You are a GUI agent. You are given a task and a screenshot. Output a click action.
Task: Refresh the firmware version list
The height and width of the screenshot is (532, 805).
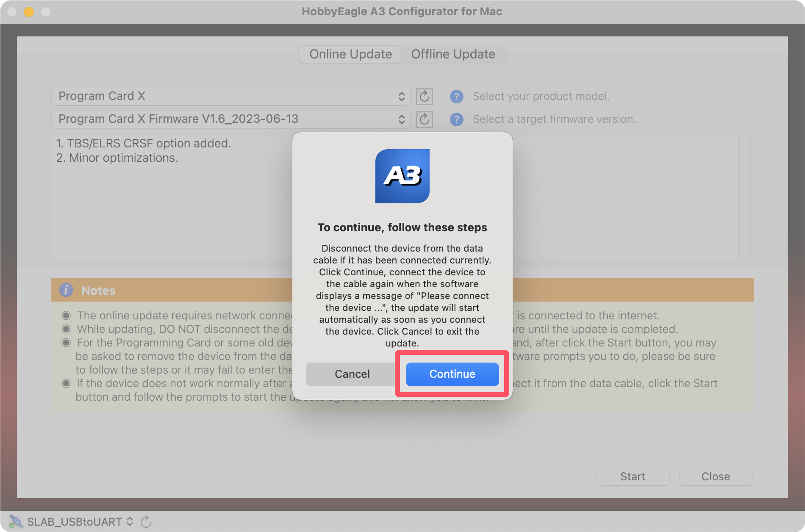coord(424,119)
